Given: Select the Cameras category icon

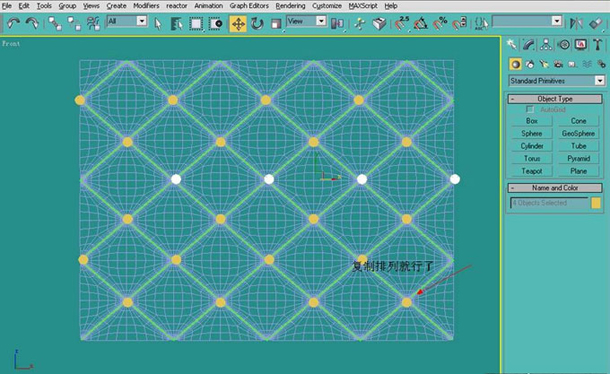Looking at the screenshot, I should [x=559, y=64].
